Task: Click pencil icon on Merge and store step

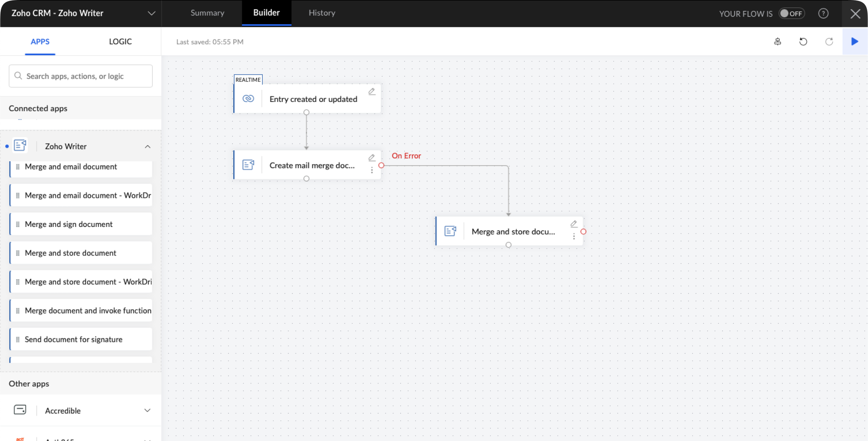Action: 574,224
